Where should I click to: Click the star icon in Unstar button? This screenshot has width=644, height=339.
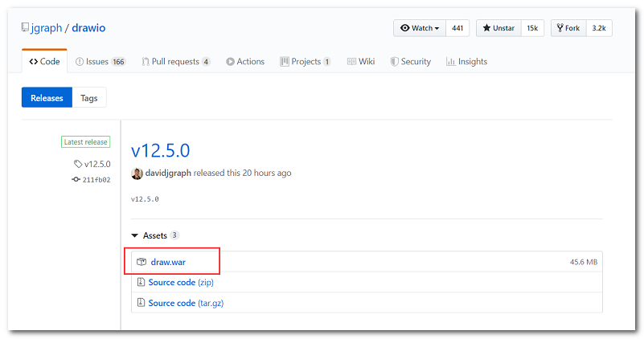[486, 28]
